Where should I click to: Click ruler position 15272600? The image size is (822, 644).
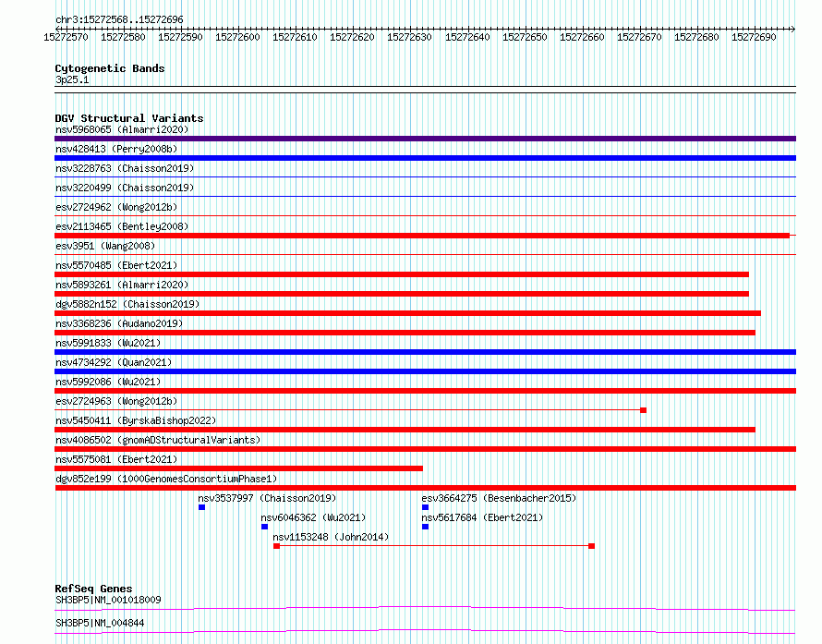click(x=237, y=37)
